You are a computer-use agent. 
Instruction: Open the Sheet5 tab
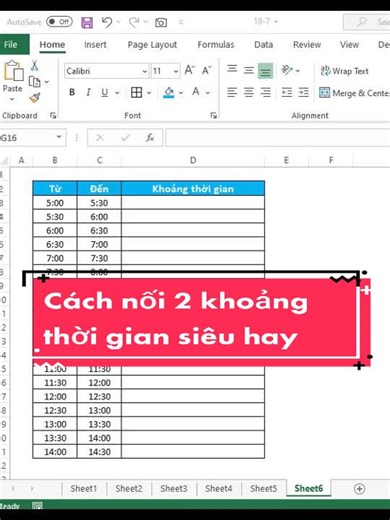click(x=264, y=489)
